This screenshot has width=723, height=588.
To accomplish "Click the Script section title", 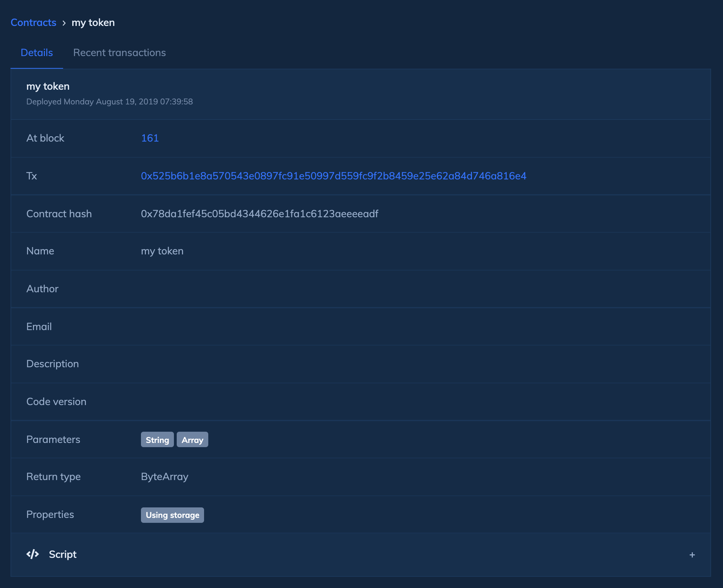I will (62, 554).
